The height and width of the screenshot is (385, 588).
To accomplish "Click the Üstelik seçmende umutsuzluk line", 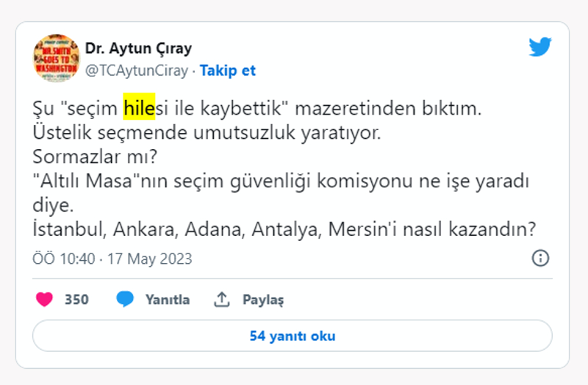I will pos(207,133).
